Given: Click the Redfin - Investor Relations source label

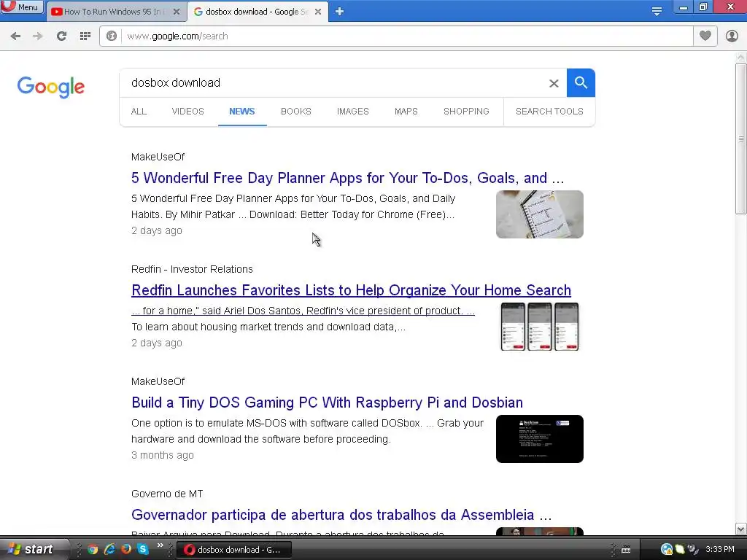Looking at the screenshot, I should click(x=192, y=270).
